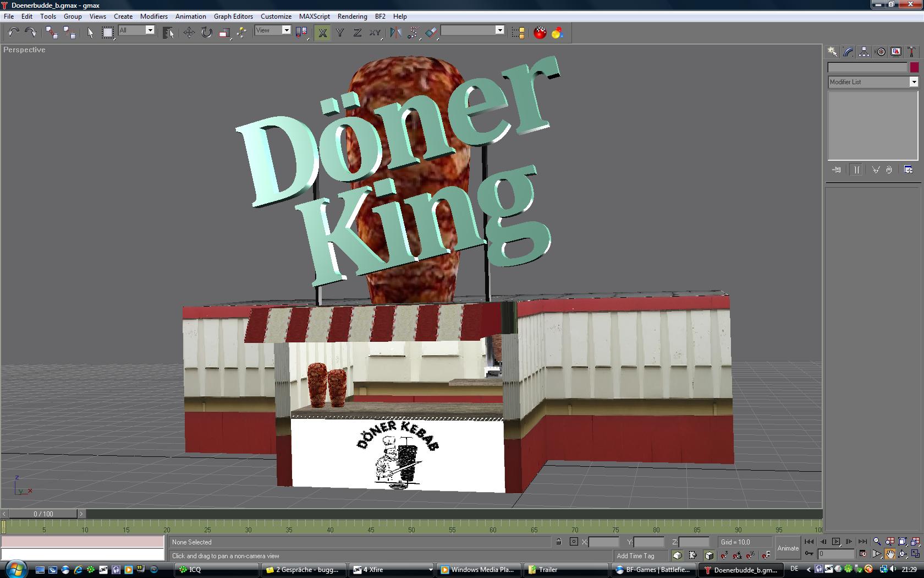Viewport: 924px width, 578px height.
Task: Open the Material Navigator colored spheres icon
Action: click(x=557, y=32)
